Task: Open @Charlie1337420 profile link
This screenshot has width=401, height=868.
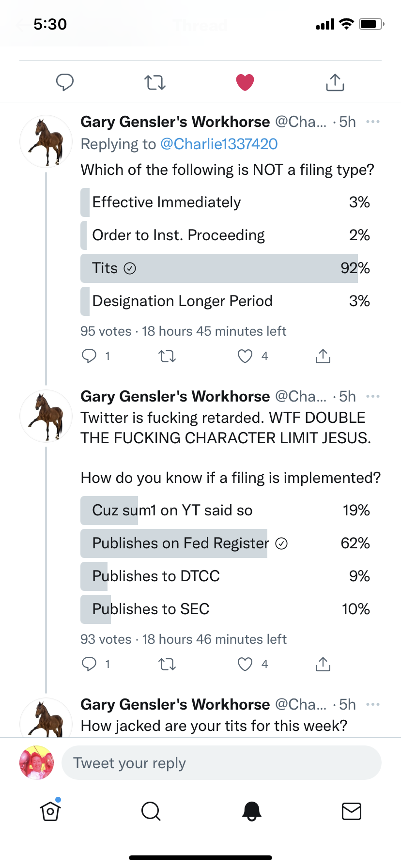Action: coord(219,144)
